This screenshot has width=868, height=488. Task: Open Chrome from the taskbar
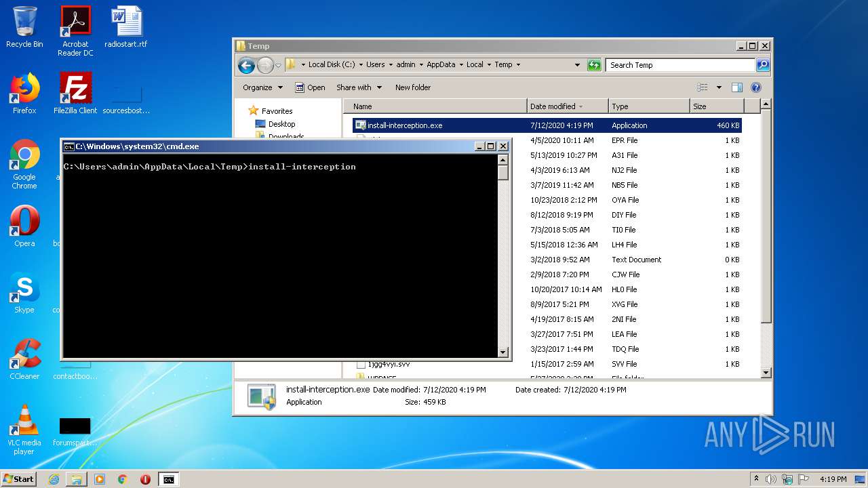tap(123, 479)
